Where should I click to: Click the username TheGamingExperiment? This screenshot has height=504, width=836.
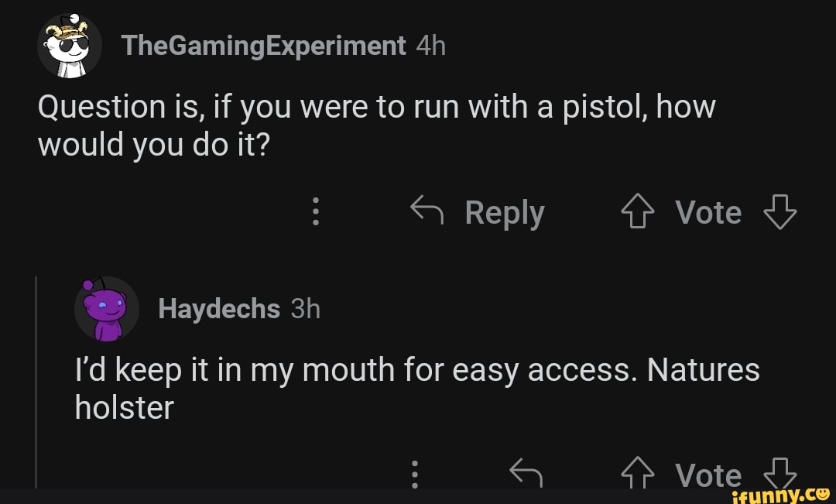tap(263, 45)
